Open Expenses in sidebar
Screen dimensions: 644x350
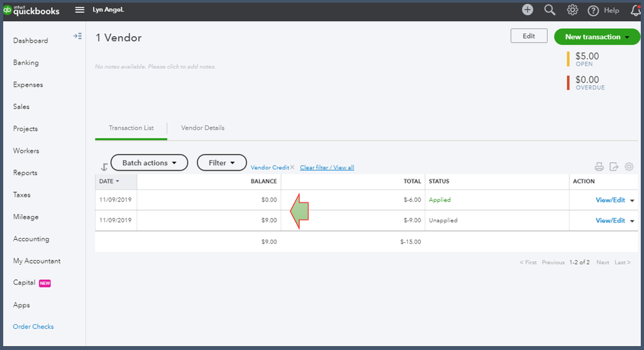pyautogui.click(x=28, y=85)
